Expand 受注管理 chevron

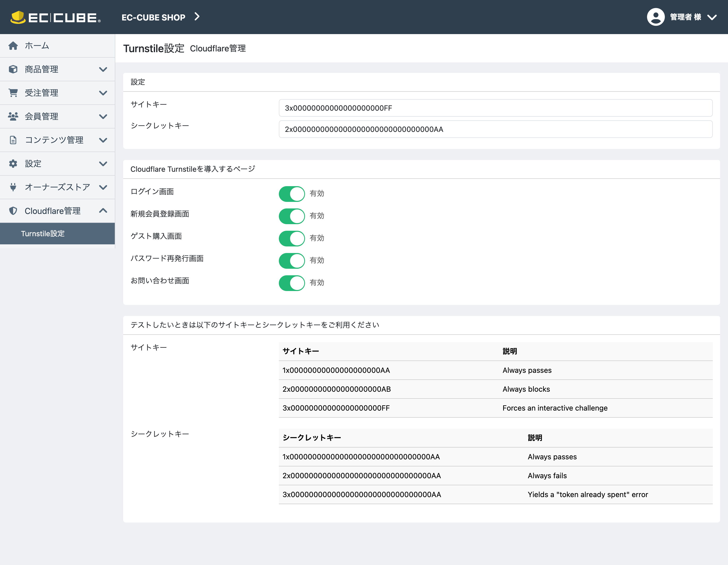point(103,93)
